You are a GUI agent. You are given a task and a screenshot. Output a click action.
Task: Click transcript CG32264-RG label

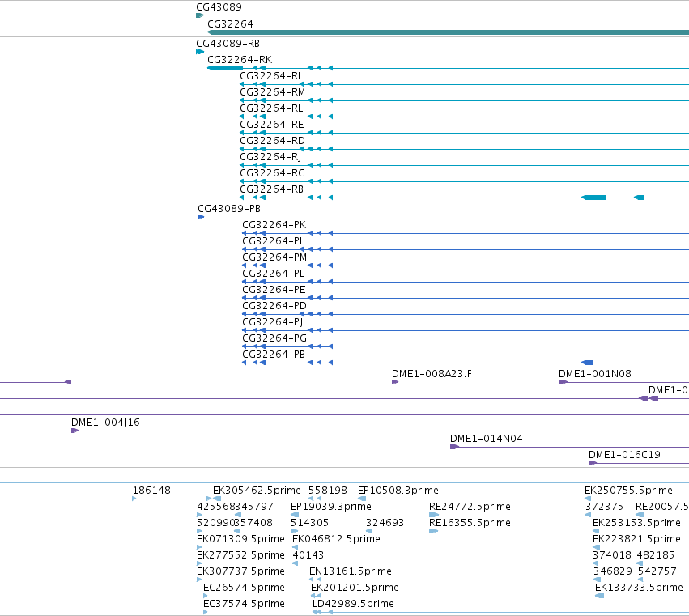click(272, 173)
